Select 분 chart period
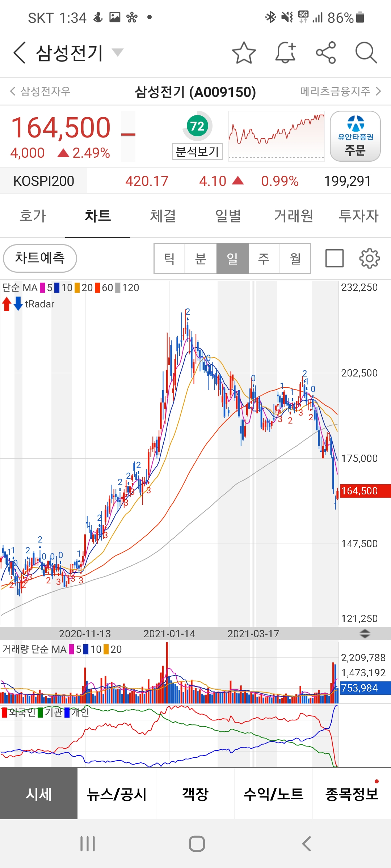 pyautogui.click(x=201, y=258)
